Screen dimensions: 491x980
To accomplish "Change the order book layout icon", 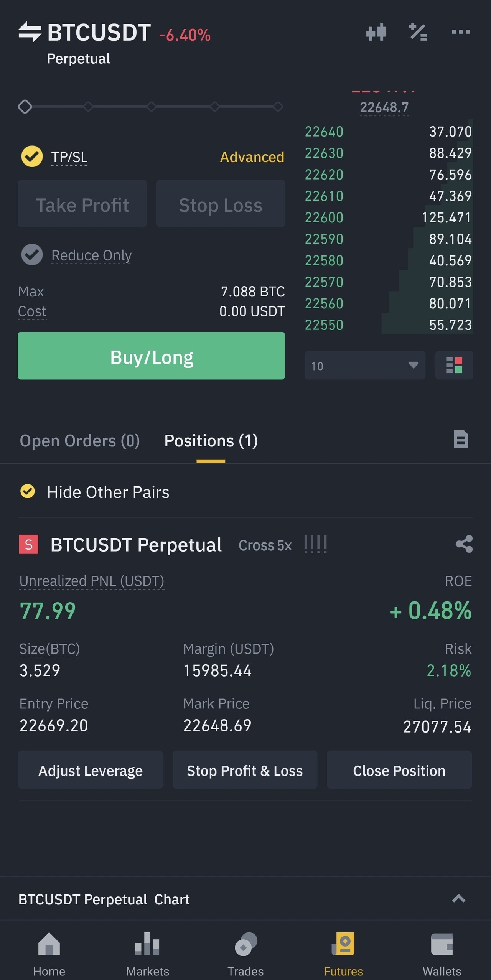I will pos(454,365).
